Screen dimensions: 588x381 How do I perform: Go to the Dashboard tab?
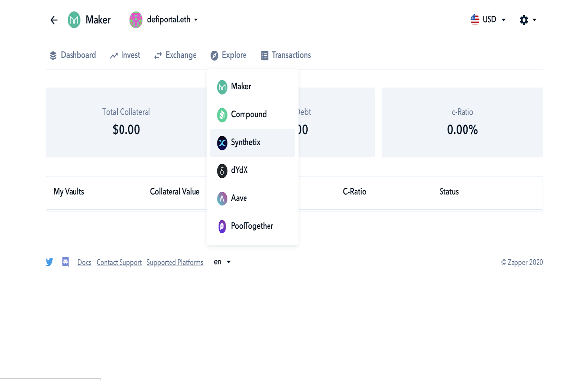[x=73, y=55]
